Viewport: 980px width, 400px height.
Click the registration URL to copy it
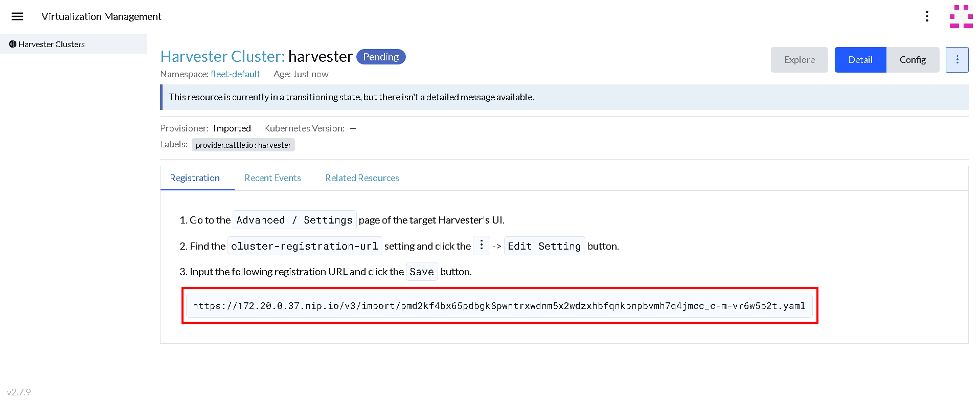click(x=499, y=306)
